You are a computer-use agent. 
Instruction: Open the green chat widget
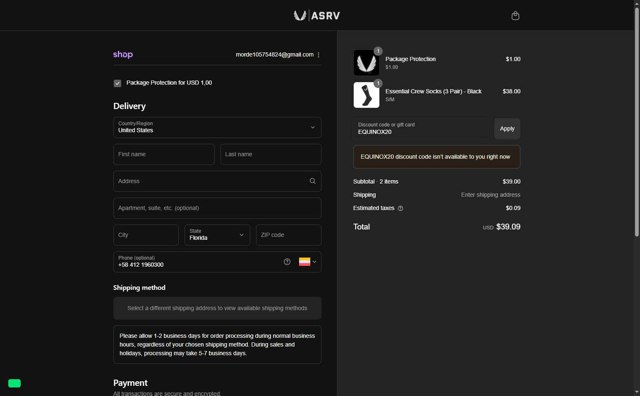pos(14,383)
